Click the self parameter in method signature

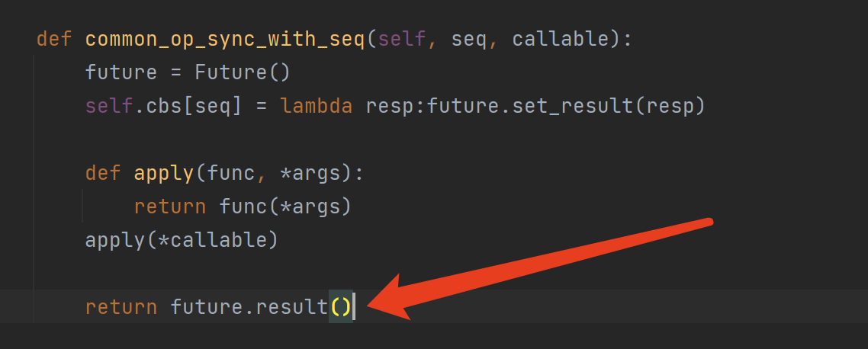point(402,40)
